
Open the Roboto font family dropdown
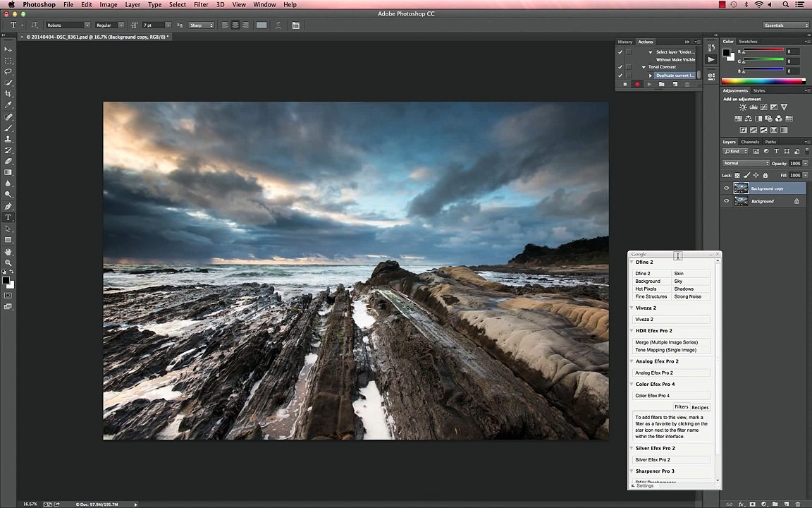pyautogui.click(x=87, y=25)
